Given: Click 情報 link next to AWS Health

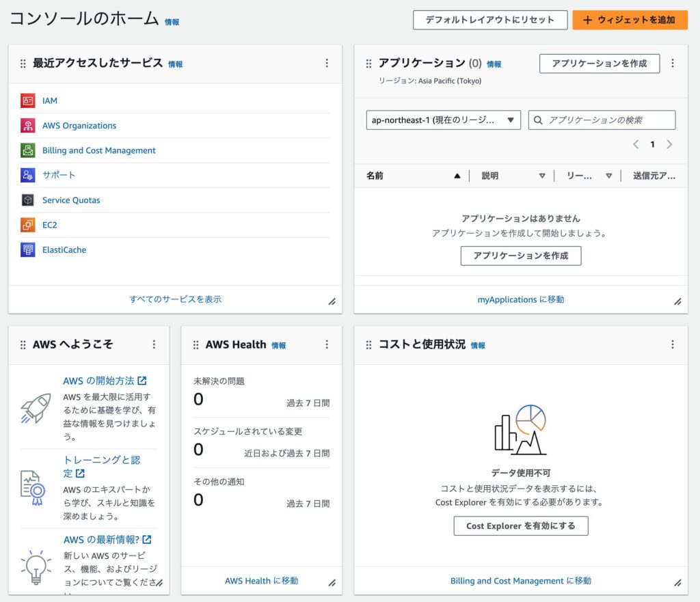Looking at the screenshot, I should coord(279,345).
